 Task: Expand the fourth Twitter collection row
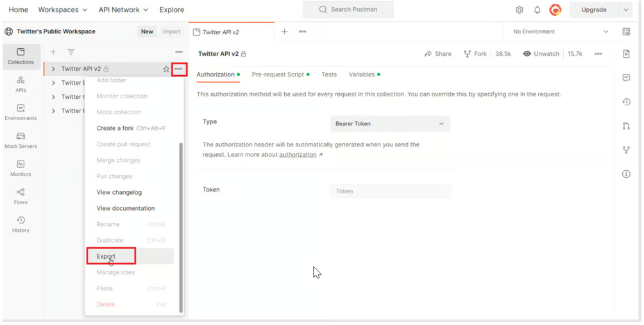(53, 110)
